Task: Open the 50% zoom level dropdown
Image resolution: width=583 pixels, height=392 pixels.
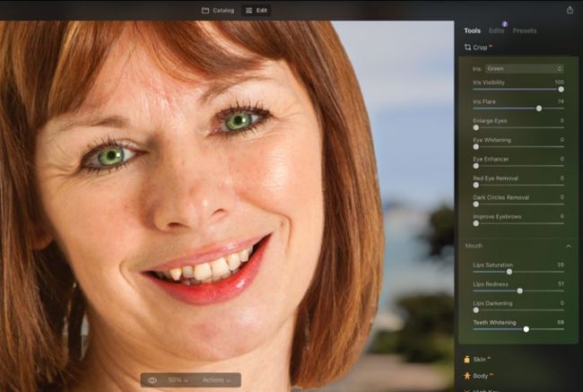Action: (179, 380)
